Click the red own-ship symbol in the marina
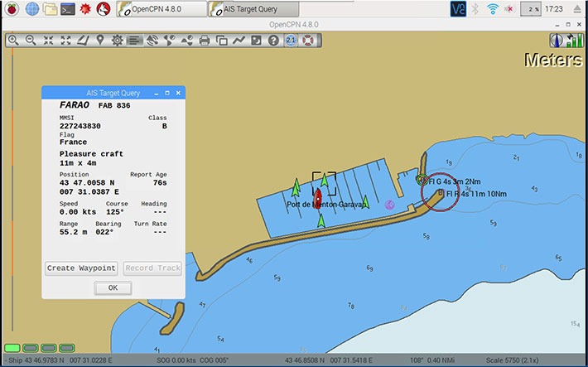Viewport: 588px width, 367px height. pyautogui.click(x=318, y=198)
